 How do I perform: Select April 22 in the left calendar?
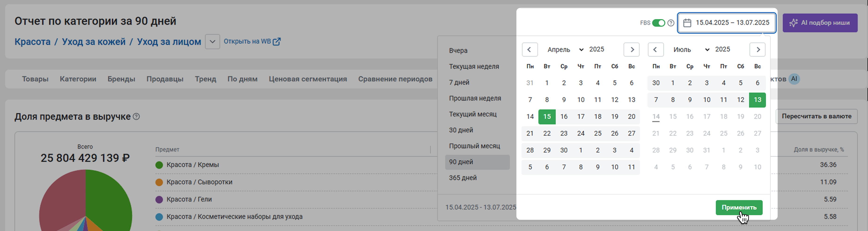[547, 133]
